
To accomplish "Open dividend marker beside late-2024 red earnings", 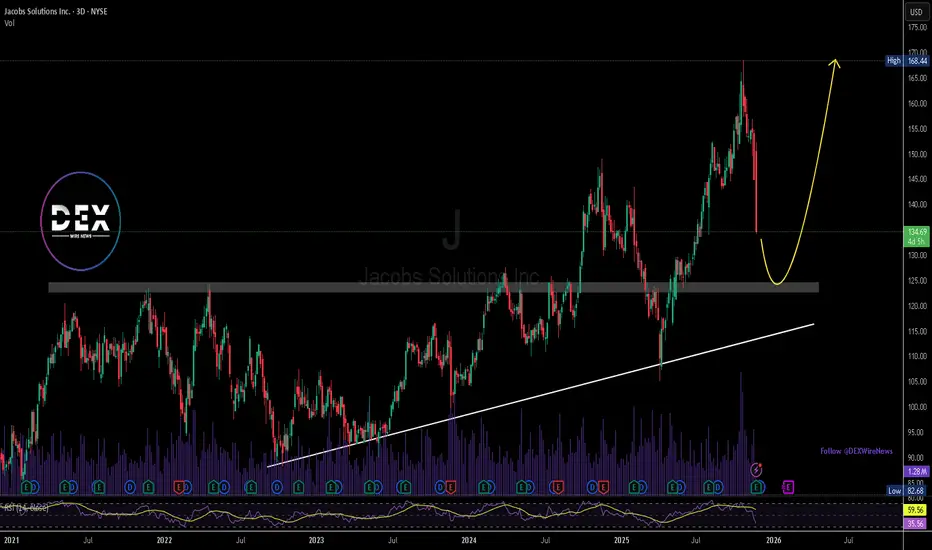I will [593, 488].
